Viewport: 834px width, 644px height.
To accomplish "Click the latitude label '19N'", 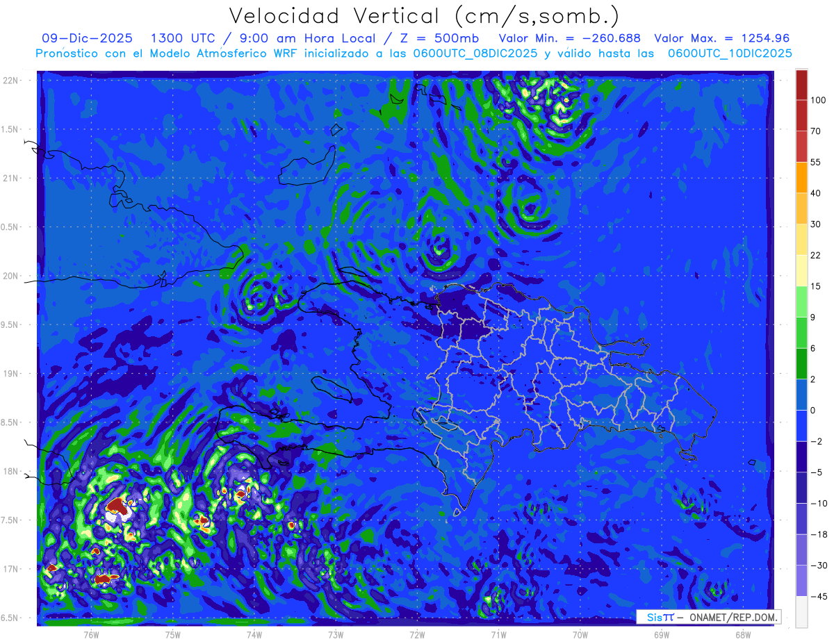I will coord(12,373).
